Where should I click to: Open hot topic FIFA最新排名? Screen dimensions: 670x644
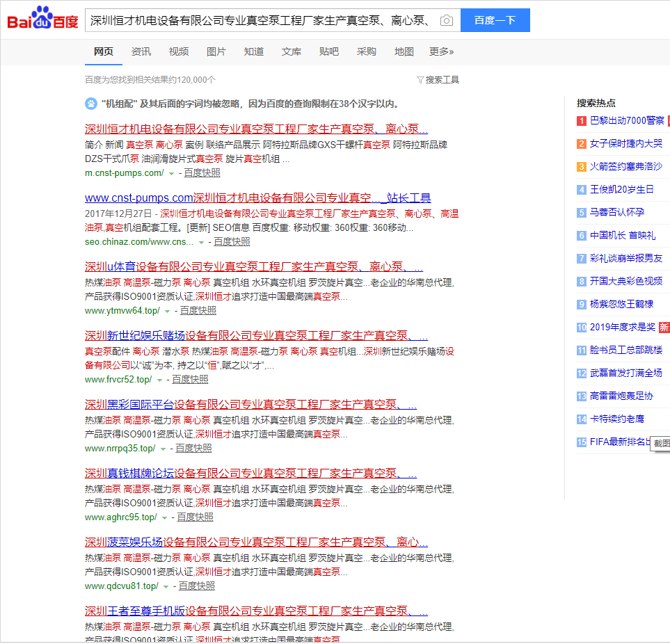click(620, 442)
